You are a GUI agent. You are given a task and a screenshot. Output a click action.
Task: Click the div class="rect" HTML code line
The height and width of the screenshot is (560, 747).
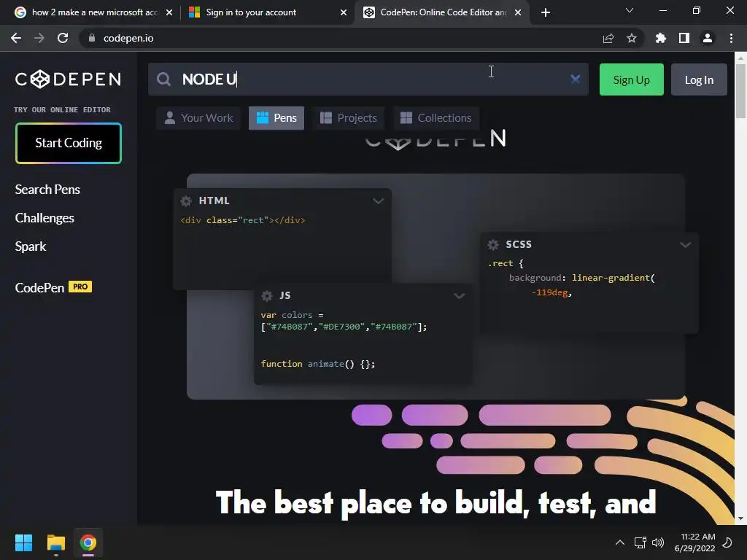(x=243, y=220)
